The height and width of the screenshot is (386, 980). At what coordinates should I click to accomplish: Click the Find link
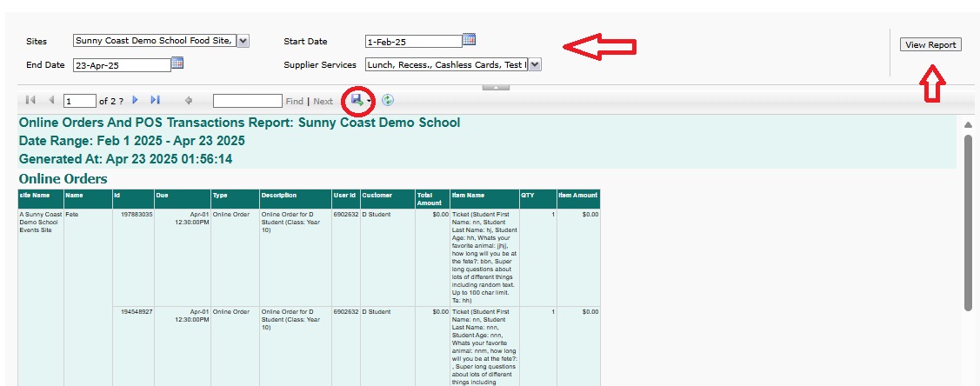click(295, 102)
